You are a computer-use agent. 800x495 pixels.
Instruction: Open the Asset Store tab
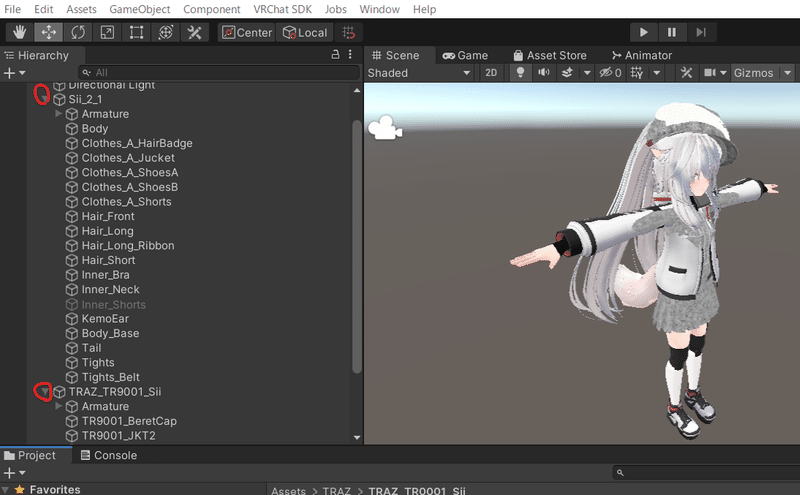[550, 55]
